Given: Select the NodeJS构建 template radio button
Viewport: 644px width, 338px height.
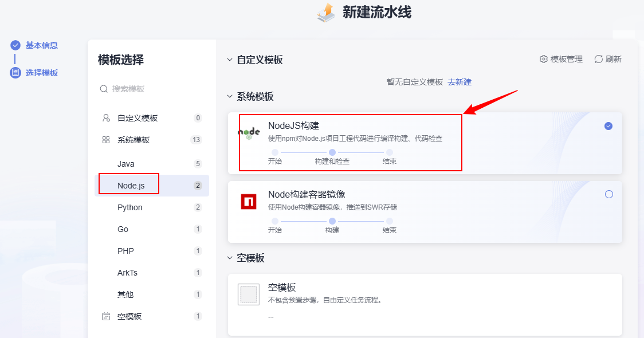Looking at the screenshot, I should pyautogui.click(x=608, y=126).
